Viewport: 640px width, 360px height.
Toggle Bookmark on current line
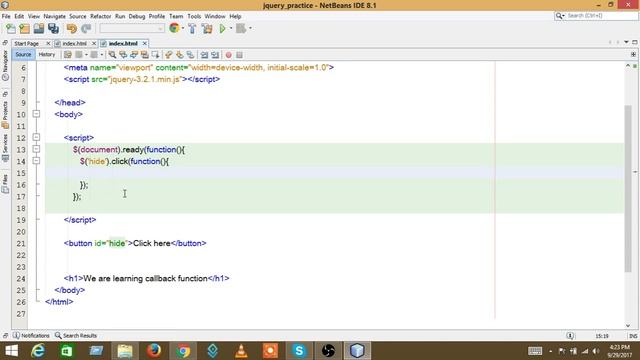[x=191, y=55]
